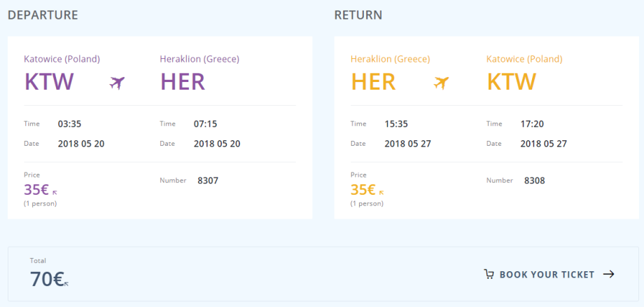Click the purple airplane icon in the Departure card
This screenshot has width=644, height=307.
[x=117, y=83]
